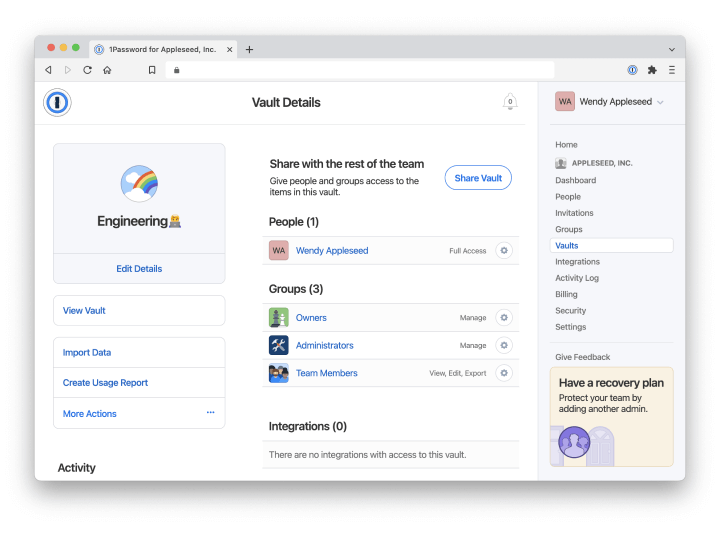Open People in the sidebar
This screenshot has width=720, height=539.
[x=568, y=197]
